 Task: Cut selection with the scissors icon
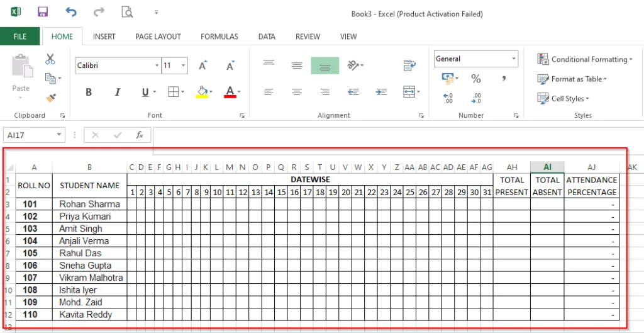point(50,59)
